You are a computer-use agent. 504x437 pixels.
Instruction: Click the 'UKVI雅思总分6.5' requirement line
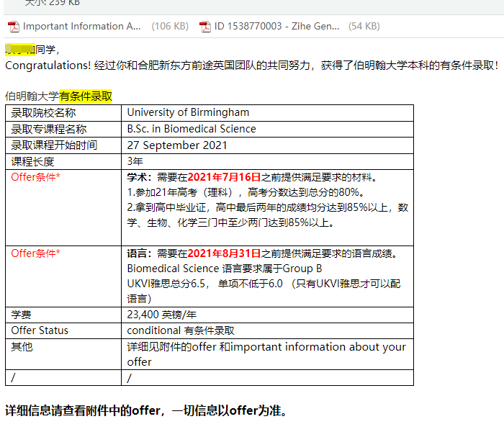(264, 291)
